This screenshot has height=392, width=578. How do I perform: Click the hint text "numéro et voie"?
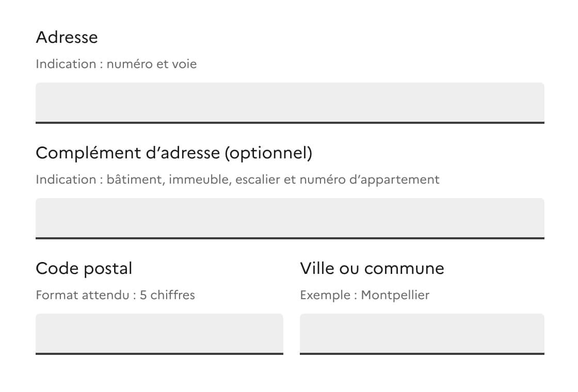152,64
